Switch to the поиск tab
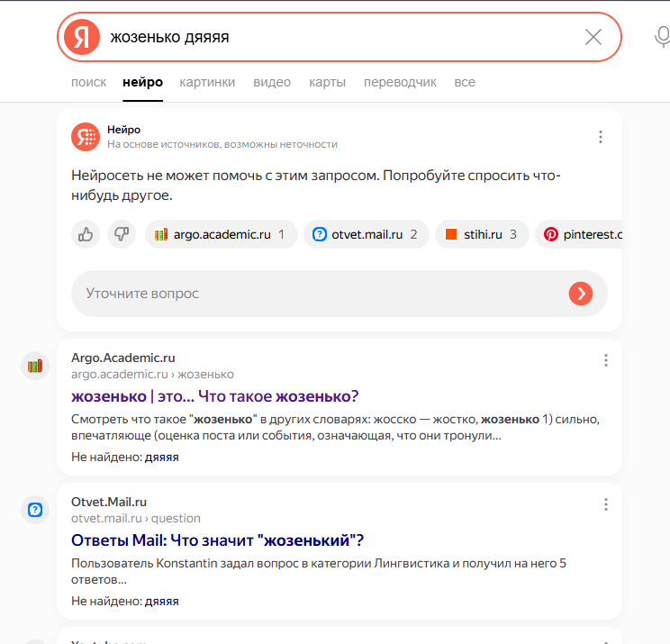The image size is (670, 644). (88, 82)
